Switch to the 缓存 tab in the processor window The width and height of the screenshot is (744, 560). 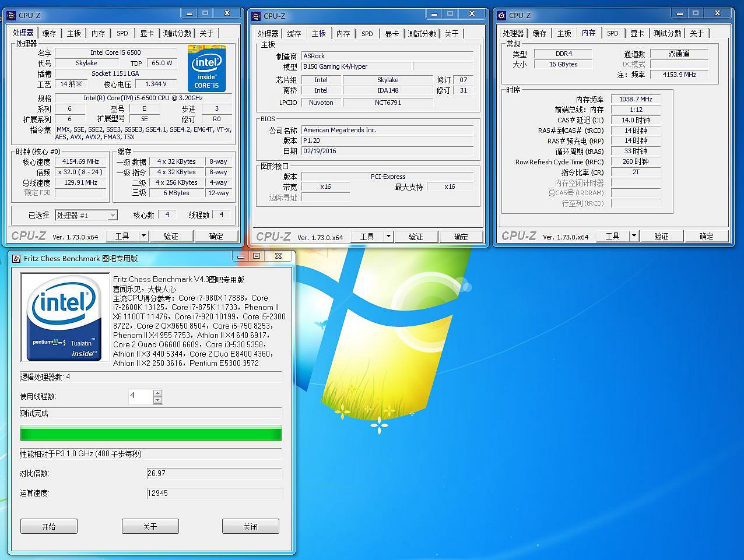pos(49,33)
